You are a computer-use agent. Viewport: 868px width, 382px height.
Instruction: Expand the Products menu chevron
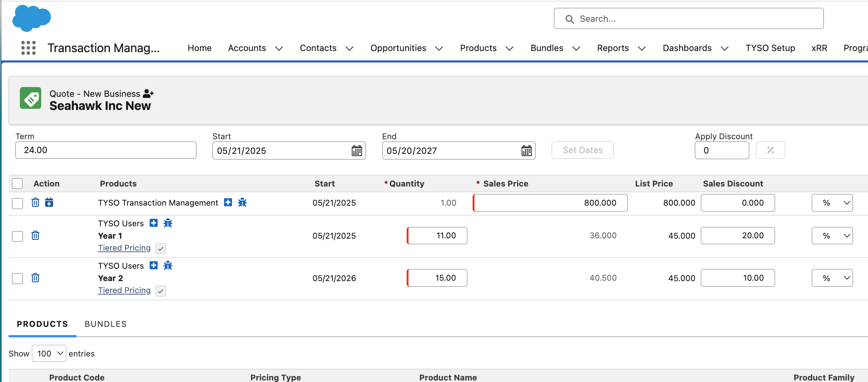click(509, 48)
